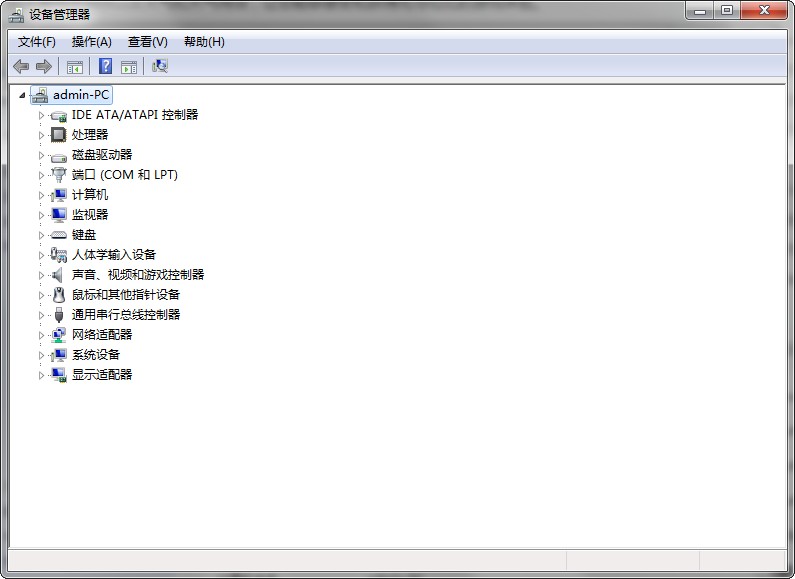Select the 网络适配器 label

pos(102,335)
